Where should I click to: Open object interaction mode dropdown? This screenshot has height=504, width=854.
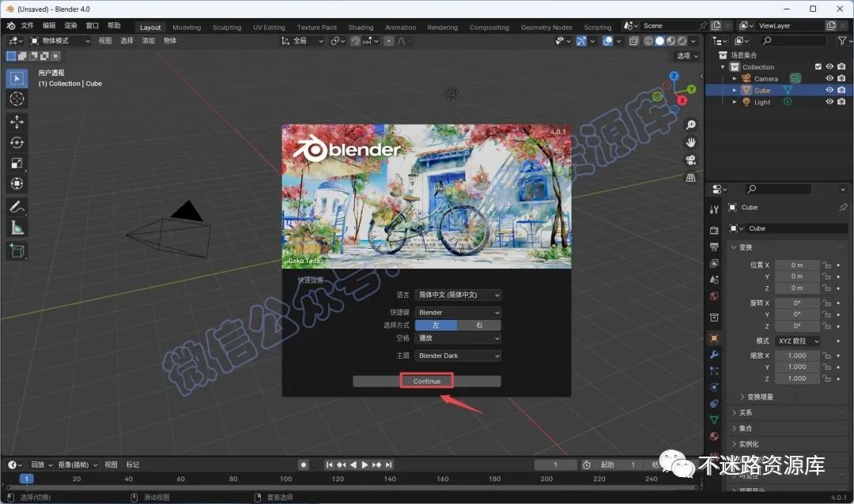pos(59,41)
